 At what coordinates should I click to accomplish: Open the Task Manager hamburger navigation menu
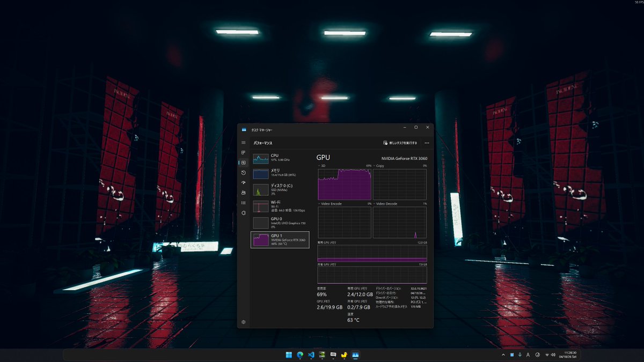coord(243,143)
